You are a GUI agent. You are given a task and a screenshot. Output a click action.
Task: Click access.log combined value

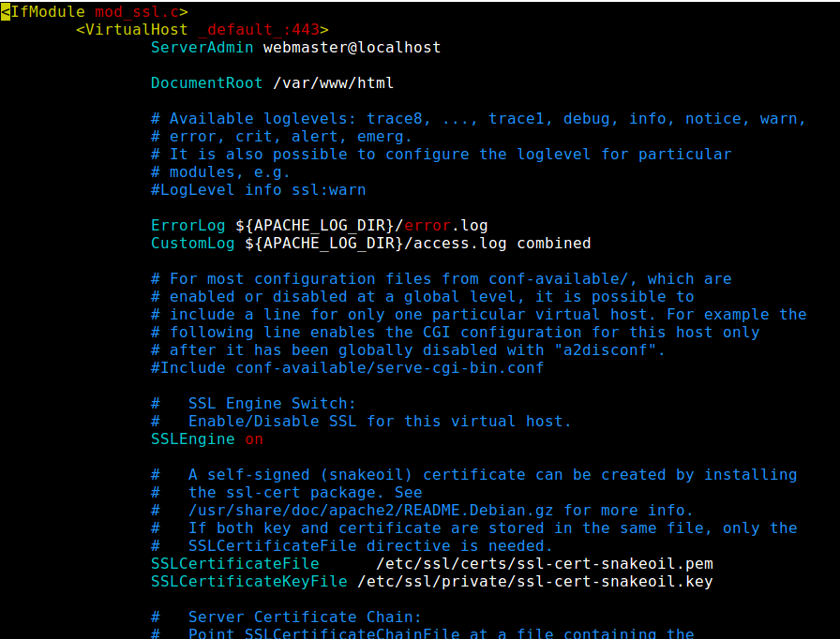[502, 243]
